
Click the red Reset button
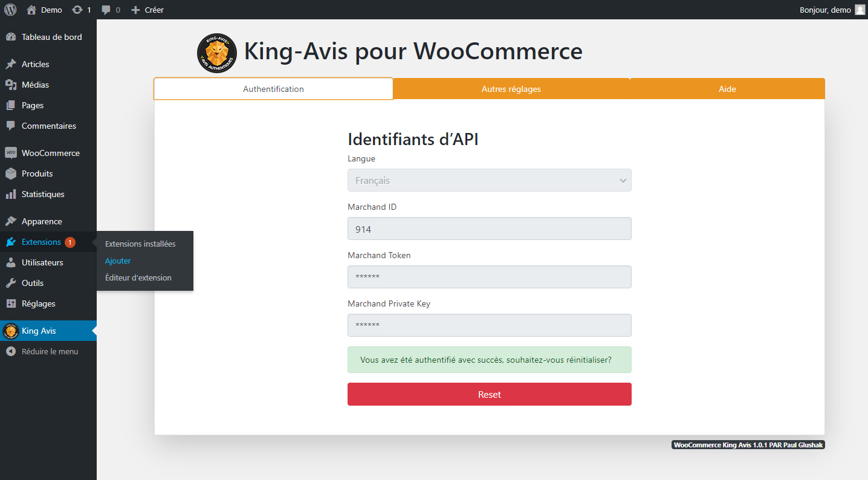(490, 394)
